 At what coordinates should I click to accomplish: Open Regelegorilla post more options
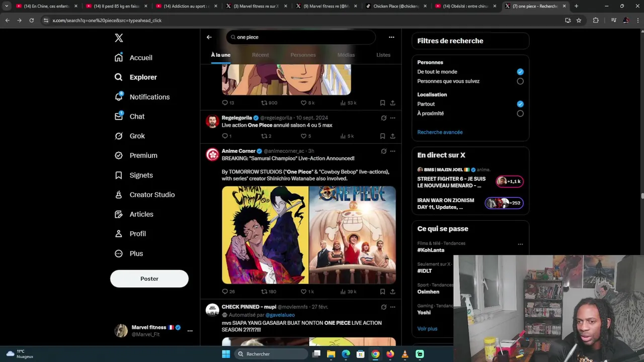(x=392, y=118)
